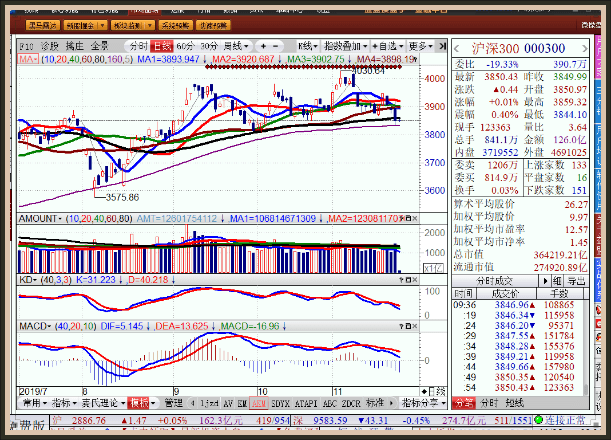Collapse side panel with arrow-bar icon
Screen dimensions: 611x440
442,46
